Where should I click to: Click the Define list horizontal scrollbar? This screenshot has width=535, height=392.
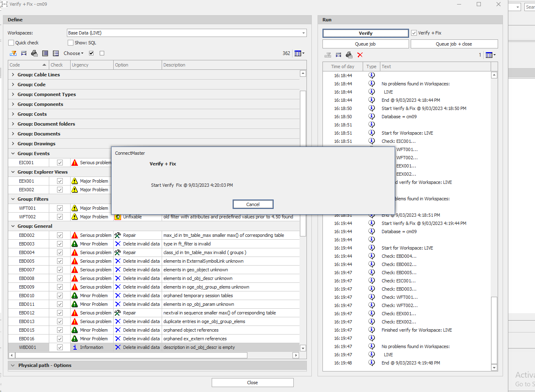[x=131, y=355]
